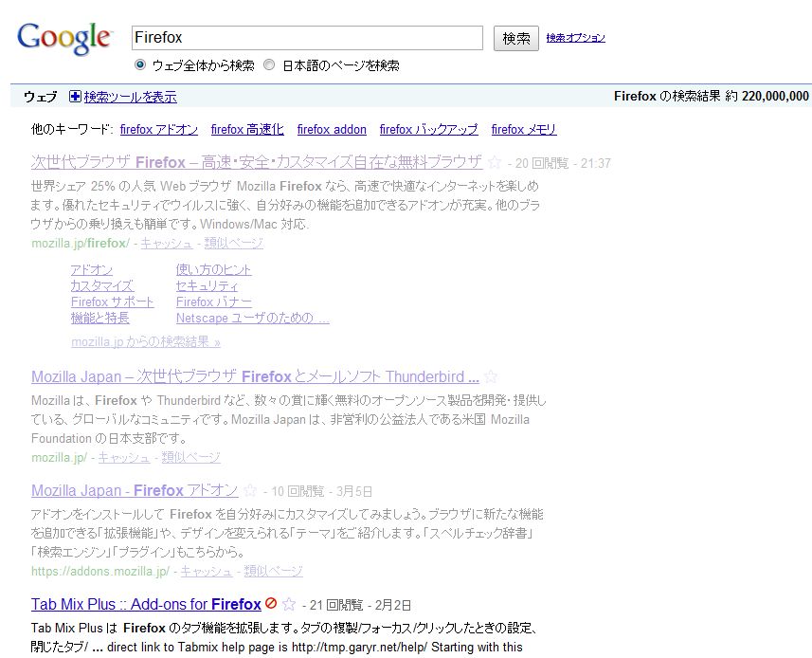
Task: Click the green URL mozilla.jp/firefox/
Action: pyautogui.click(x=81, y=243)
